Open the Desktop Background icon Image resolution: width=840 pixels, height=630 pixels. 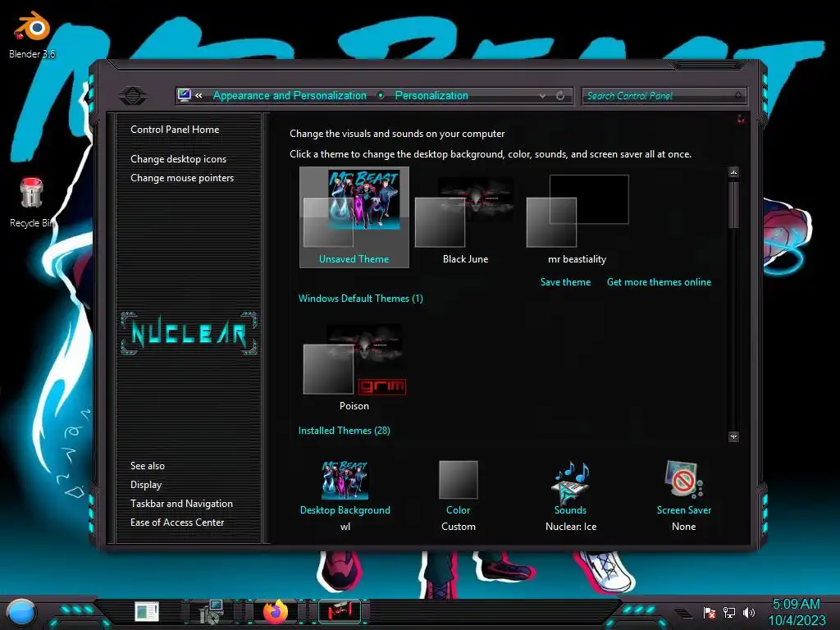[345, 479]
